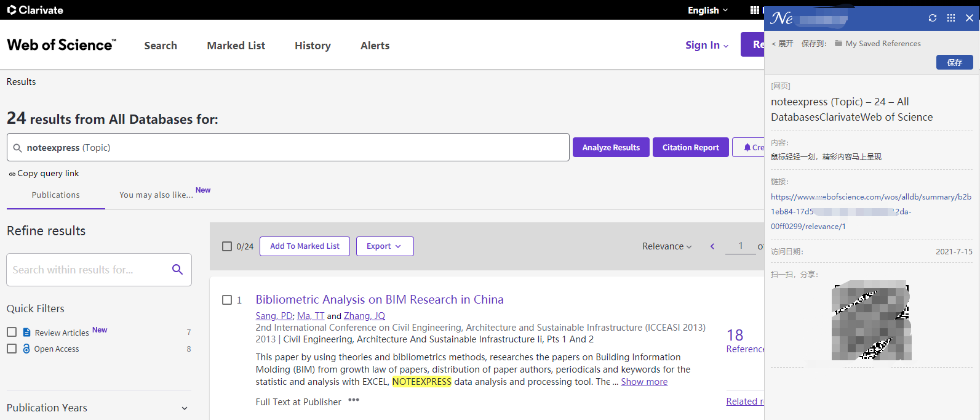980x420 pixels.
Task: Click the My Saved References folder icon
Action: tap(839, 43)
